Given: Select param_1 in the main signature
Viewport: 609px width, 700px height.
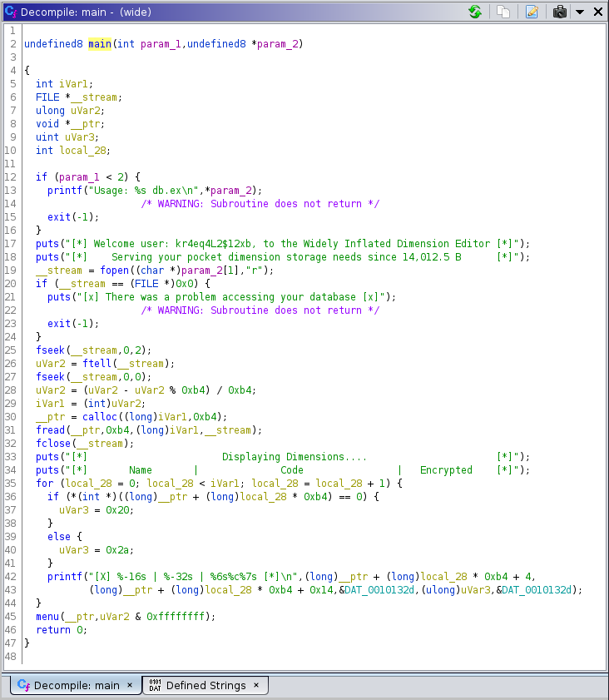Looking at the screenshot, I should 161,44.
